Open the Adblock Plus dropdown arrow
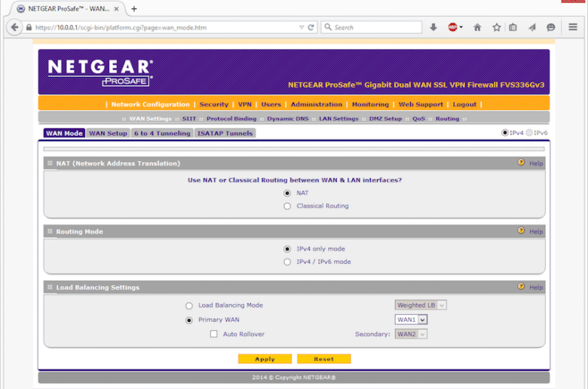The image size is (588, 389). (461, 27)
